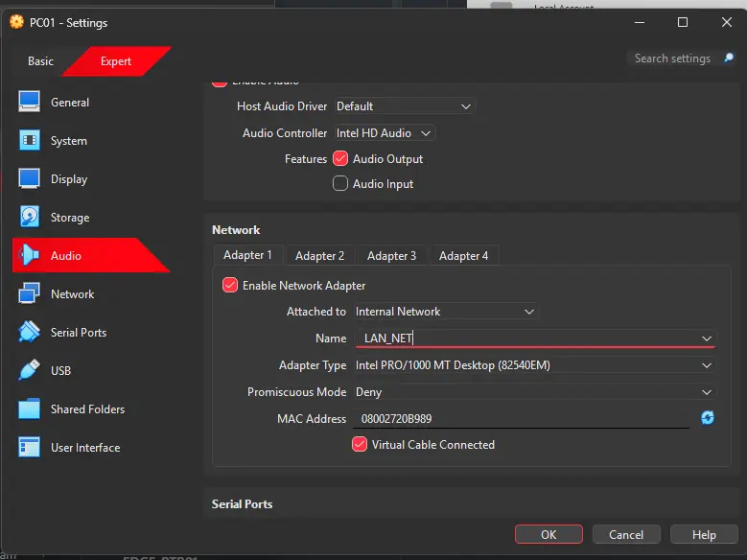Click the User Interface window icon
The height and width of the screenshot is (560, 747).
coord(29,447)
